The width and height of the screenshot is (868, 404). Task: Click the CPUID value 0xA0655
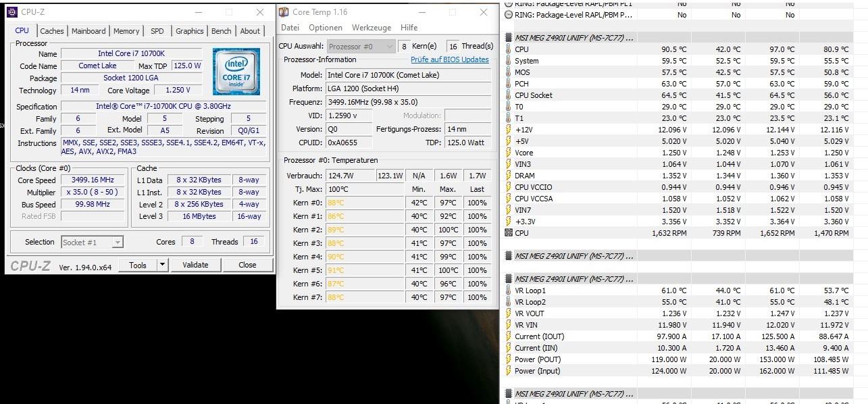[x=350, y=143]
